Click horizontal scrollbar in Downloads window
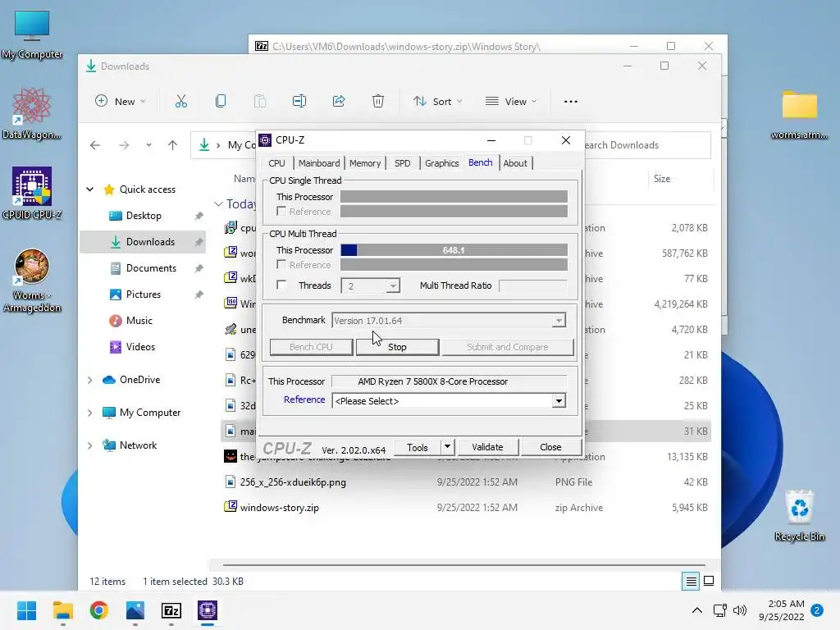840x630 pixels. [463, 564]
